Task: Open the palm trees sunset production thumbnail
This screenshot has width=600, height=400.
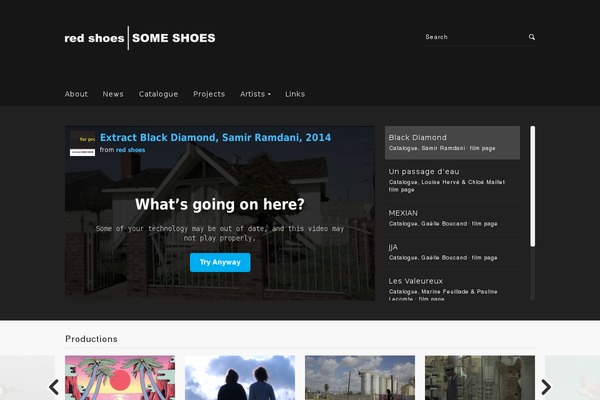Action: pyautogui.click(x=120, y=378)
